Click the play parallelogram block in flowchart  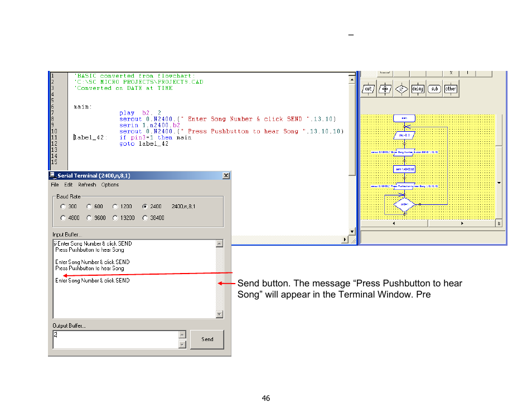pos(404,135)
